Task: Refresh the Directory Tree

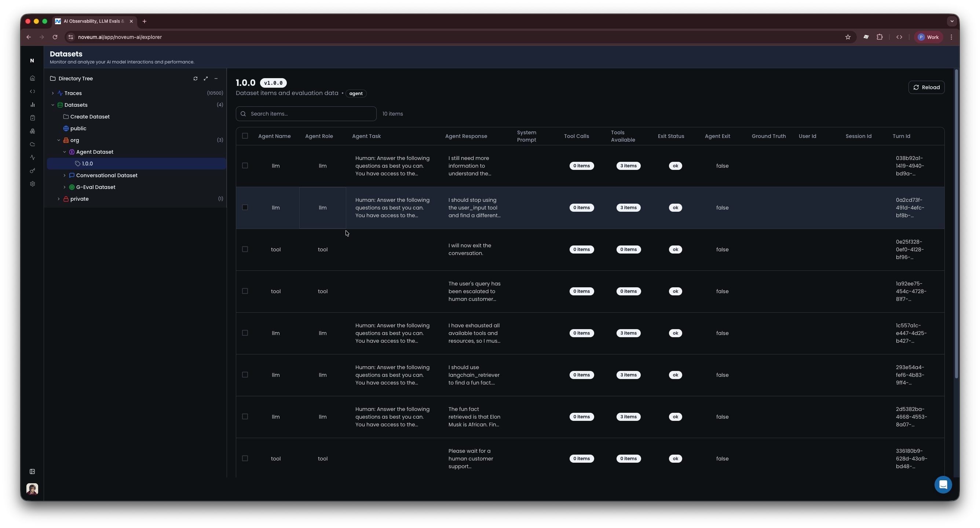Action: point(195,79)
